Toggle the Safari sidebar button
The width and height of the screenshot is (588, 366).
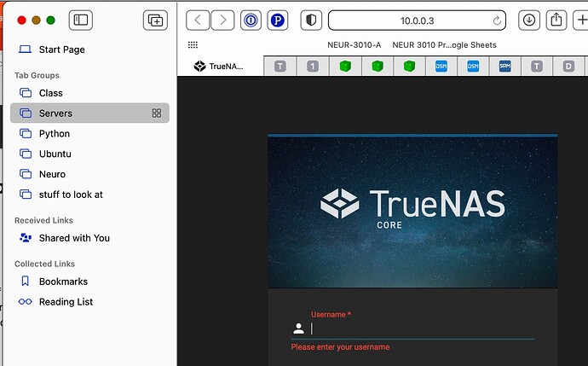point(81,20)
